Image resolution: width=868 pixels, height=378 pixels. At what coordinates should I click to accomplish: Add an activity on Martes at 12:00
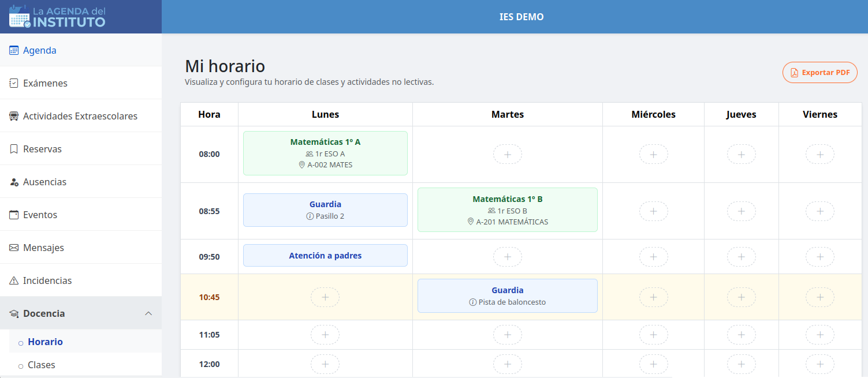click(x=508, y=364)
